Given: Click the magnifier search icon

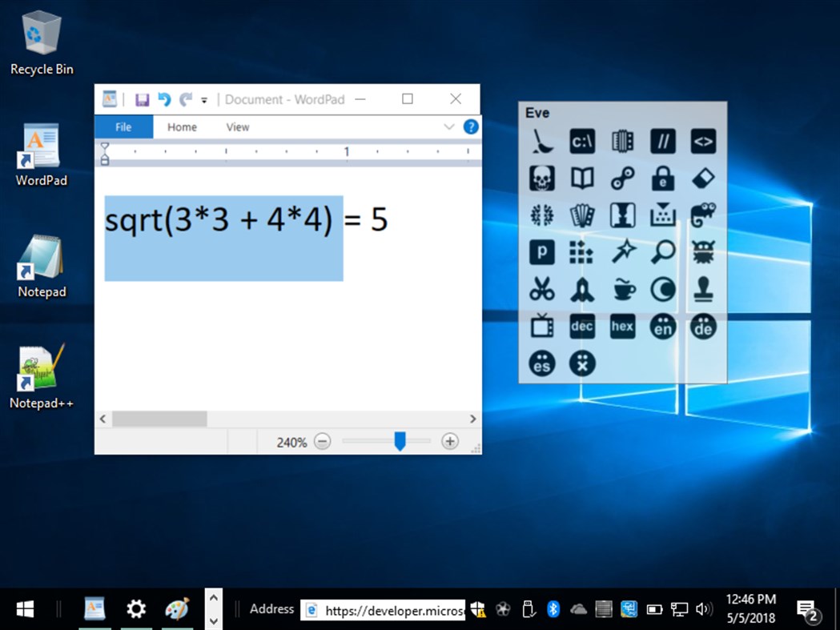Looking at the screenshot, I should click(662, 251).
